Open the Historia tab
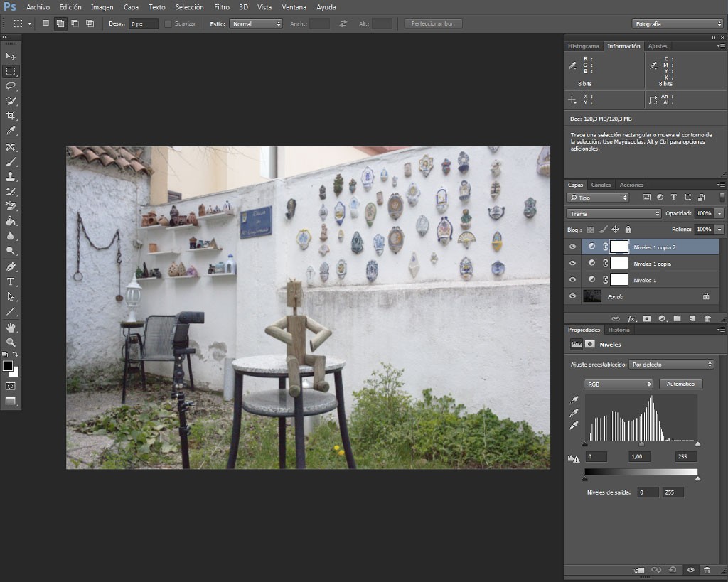This screenshot has height=582, width=728. point(619,330)
